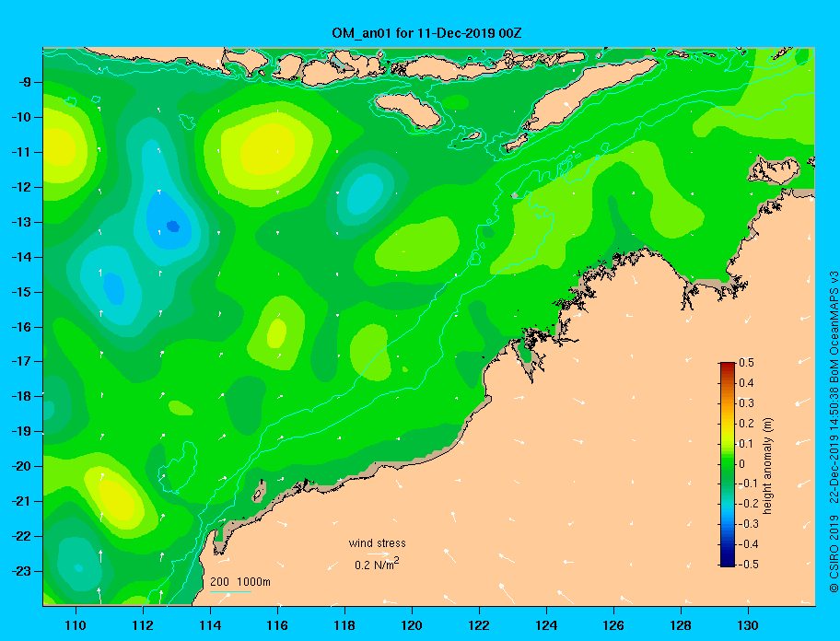
Task: Select the latitude label -13 on y-axis
Action: 21,222
